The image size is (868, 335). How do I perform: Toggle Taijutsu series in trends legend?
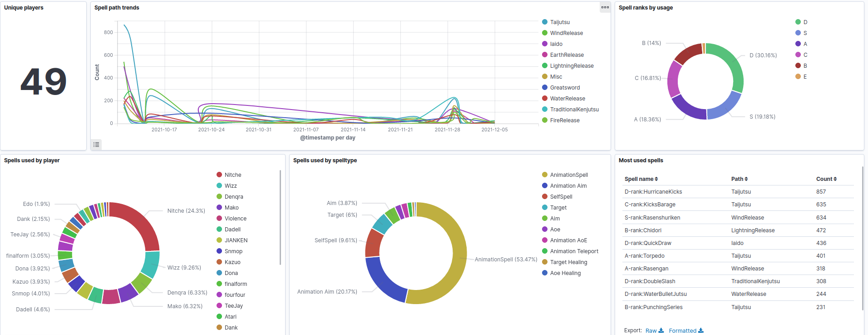[560, 22]
